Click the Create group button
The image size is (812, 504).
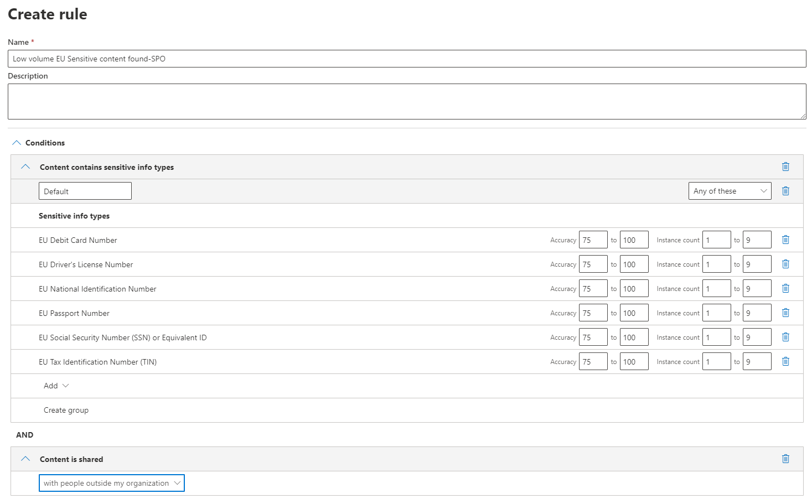[66, 410]
